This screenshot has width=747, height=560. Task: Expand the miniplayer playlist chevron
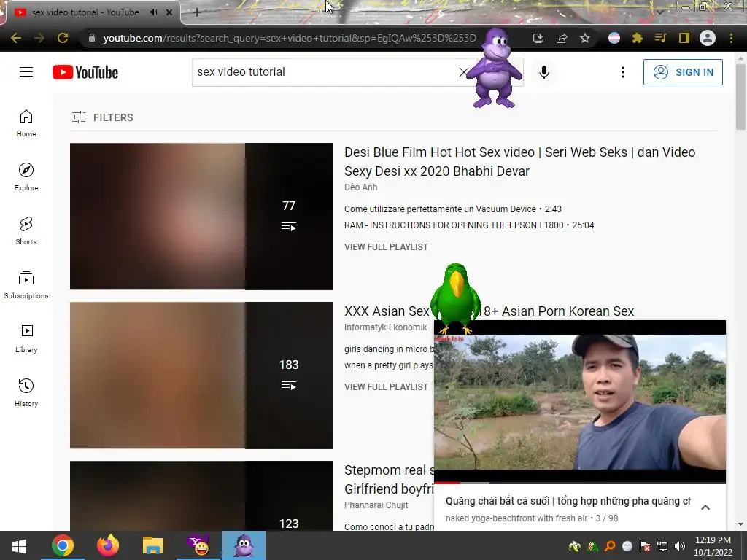tap(705, 507)
